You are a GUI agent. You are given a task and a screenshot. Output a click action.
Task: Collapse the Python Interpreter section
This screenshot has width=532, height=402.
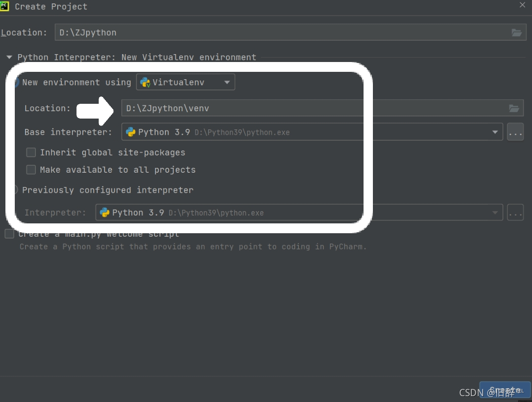9,57
